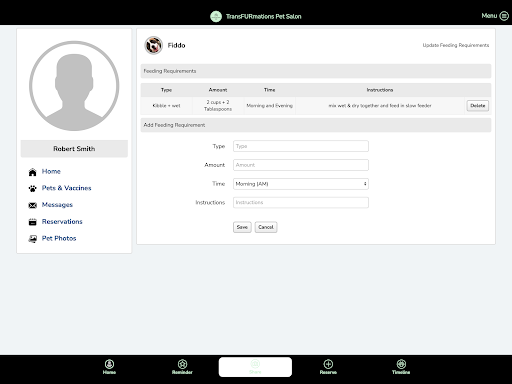512x384 pixels.
Task: Open the hamburger Menu icon
Action: (x=504, y=16)
